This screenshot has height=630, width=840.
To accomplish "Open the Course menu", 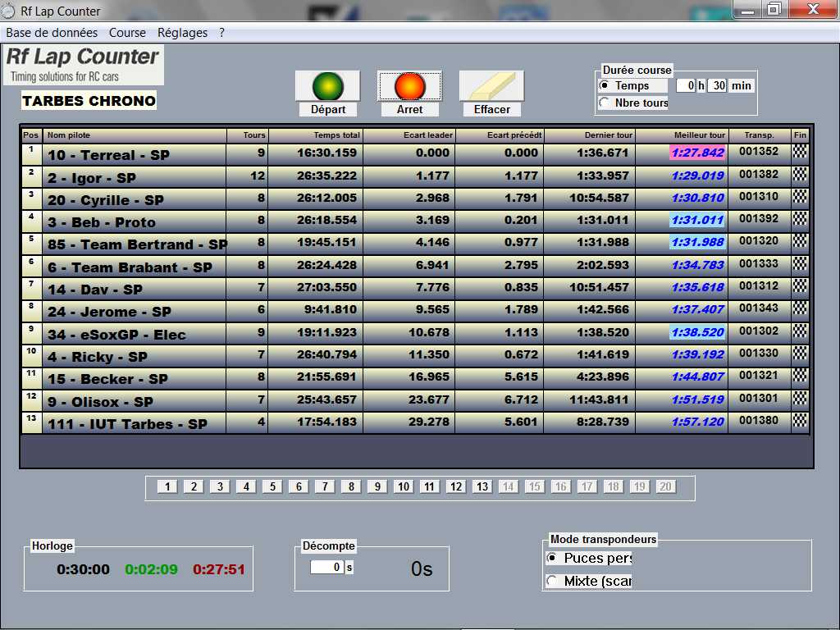I will (x=127, y=33).
